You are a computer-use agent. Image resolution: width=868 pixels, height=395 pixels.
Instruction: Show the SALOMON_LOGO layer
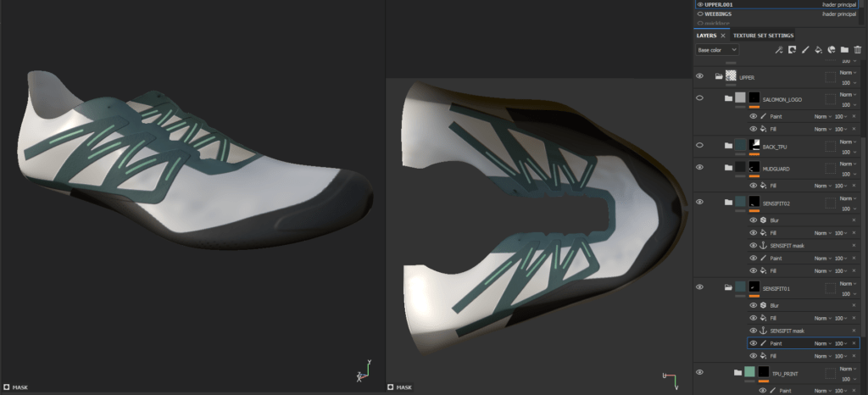coord(699,98)
